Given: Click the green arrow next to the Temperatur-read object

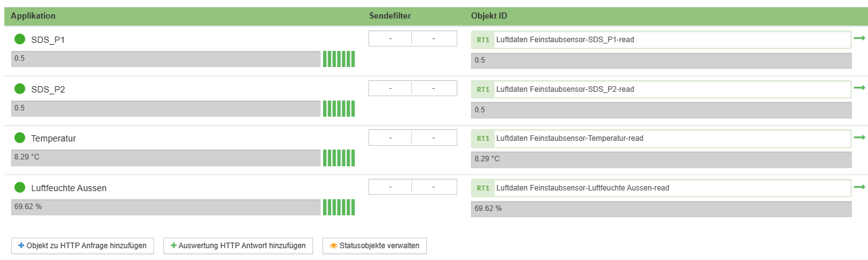Looking at the screenshot, I should (x=859, y=137).
